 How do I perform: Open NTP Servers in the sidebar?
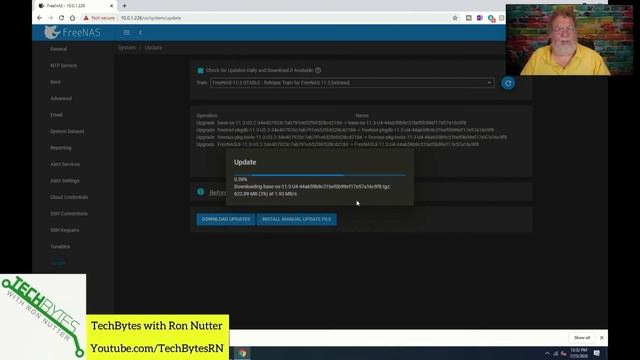pyautogui.click(x=64, y=65)
